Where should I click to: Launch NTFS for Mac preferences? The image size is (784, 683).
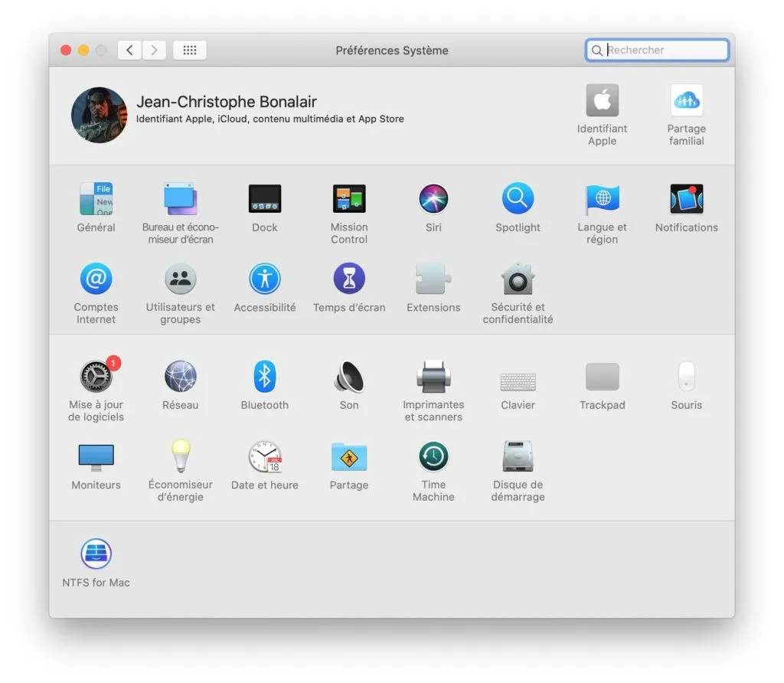tap(96, 553)
